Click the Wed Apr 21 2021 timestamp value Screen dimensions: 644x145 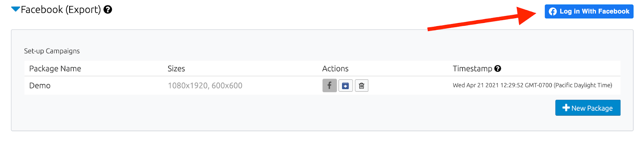532,85
